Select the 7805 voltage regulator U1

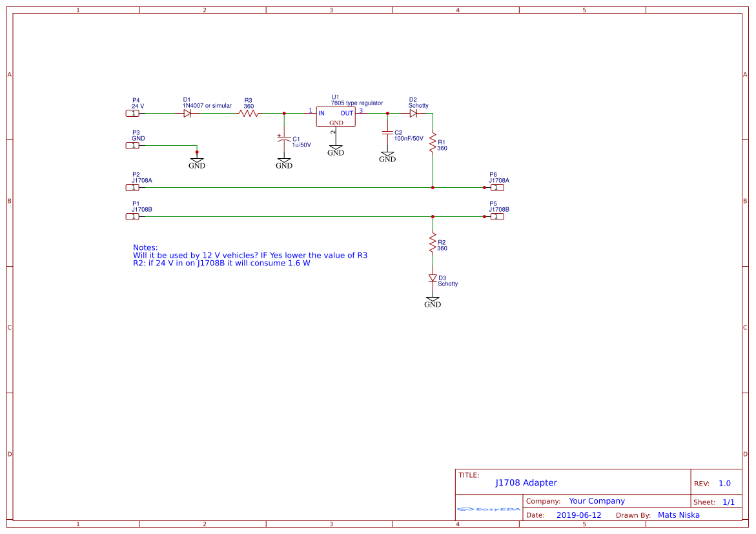[x=336, y=117]
